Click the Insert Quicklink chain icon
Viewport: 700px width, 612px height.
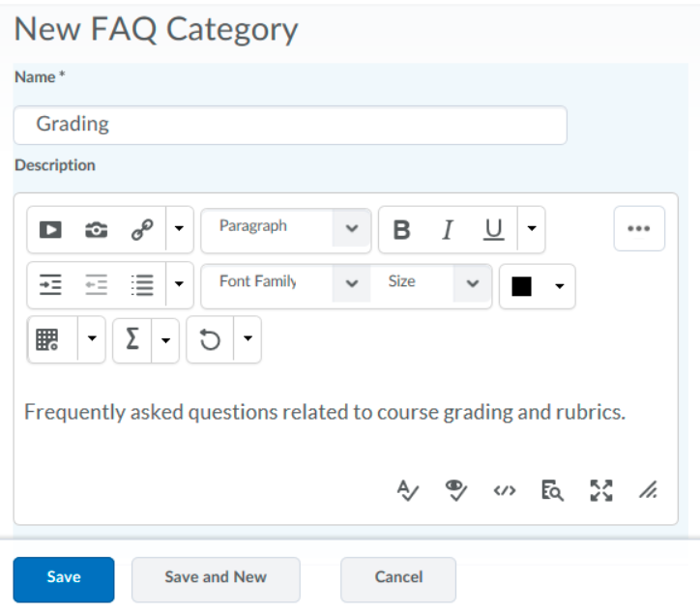pos(142,230)
